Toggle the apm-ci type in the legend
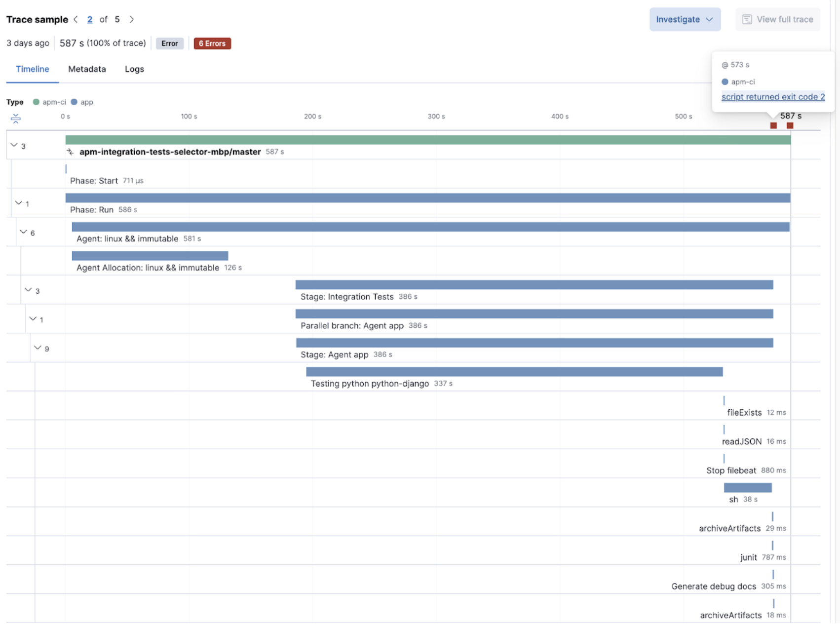840x625 pixels. click(x=35, y=102)
